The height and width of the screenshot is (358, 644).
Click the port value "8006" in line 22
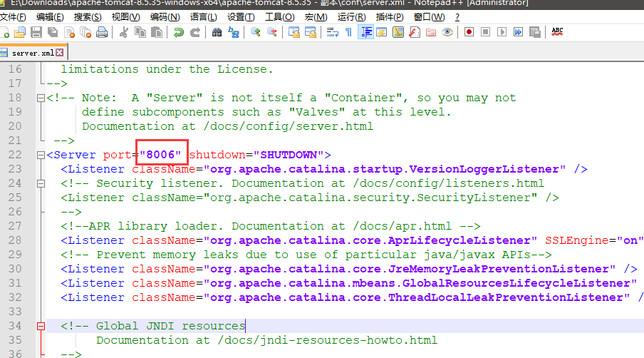(x=164, y=155)
